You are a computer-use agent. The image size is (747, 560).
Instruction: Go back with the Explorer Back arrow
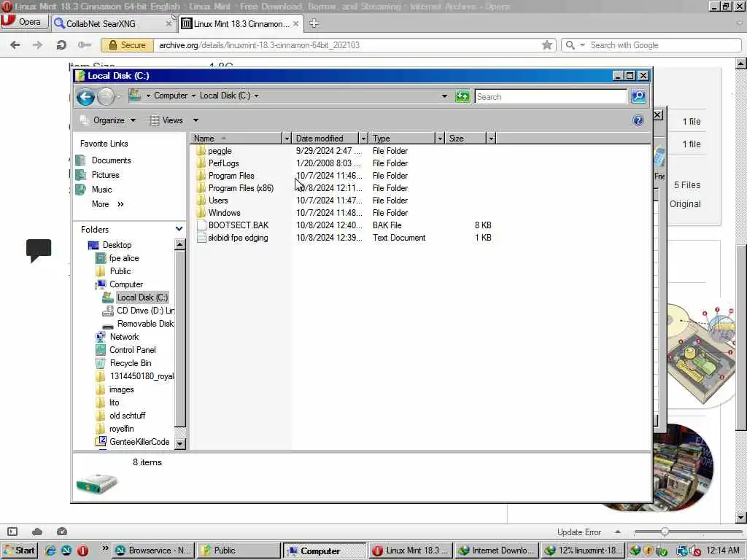pyautogui.click(x=85, y=97)
